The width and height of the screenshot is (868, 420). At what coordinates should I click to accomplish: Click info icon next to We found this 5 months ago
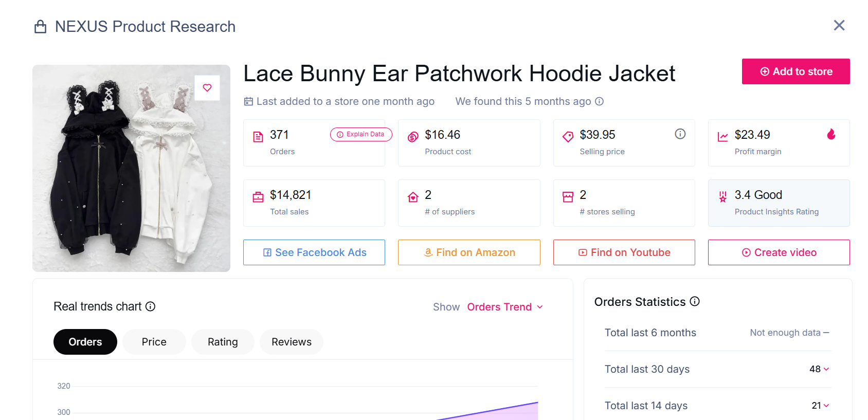599,101
